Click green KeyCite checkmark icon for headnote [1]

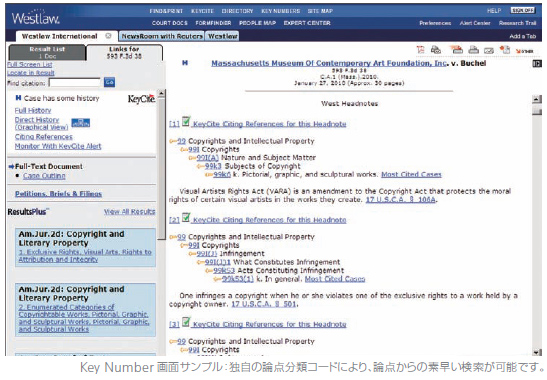[186, 122]
